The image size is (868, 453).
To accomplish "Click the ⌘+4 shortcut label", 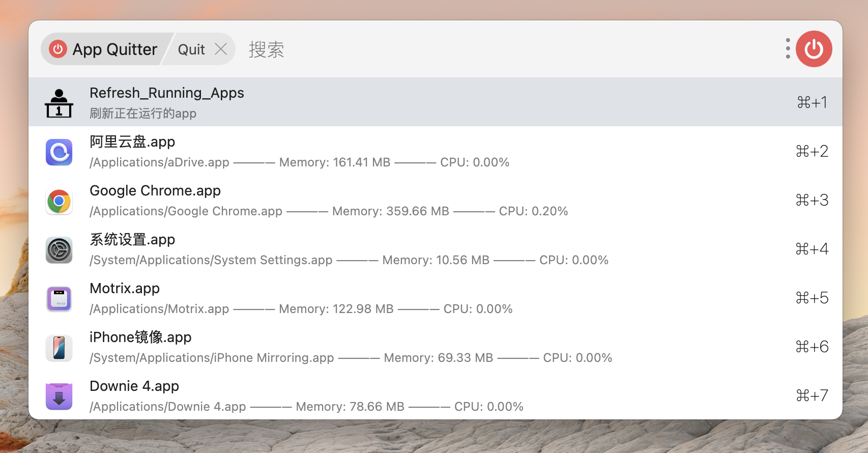I will (x=812, y=249).
